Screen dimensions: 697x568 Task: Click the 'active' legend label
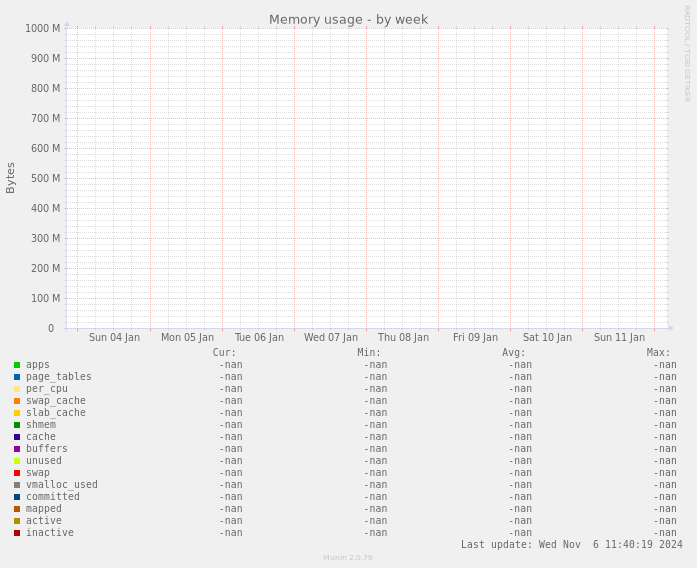pyautogui.click(x=44, y=521)
